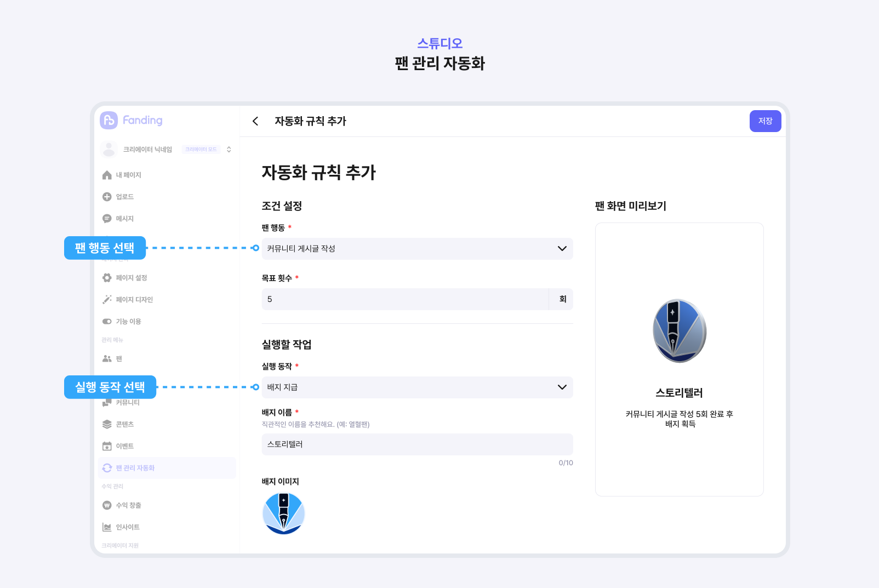Expand the creator nickname account switcher arrows
Image resolution: width=879 pixels, height=588 pixels.
point(229,150)
